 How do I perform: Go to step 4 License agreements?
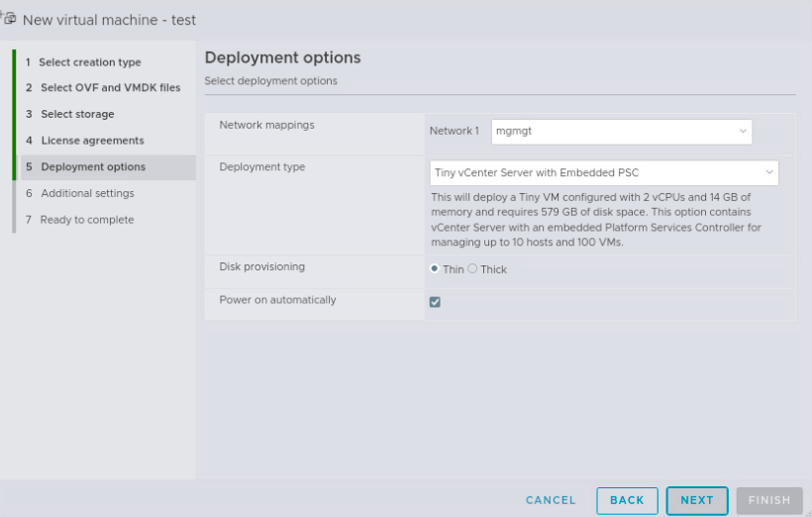[85, 141]
